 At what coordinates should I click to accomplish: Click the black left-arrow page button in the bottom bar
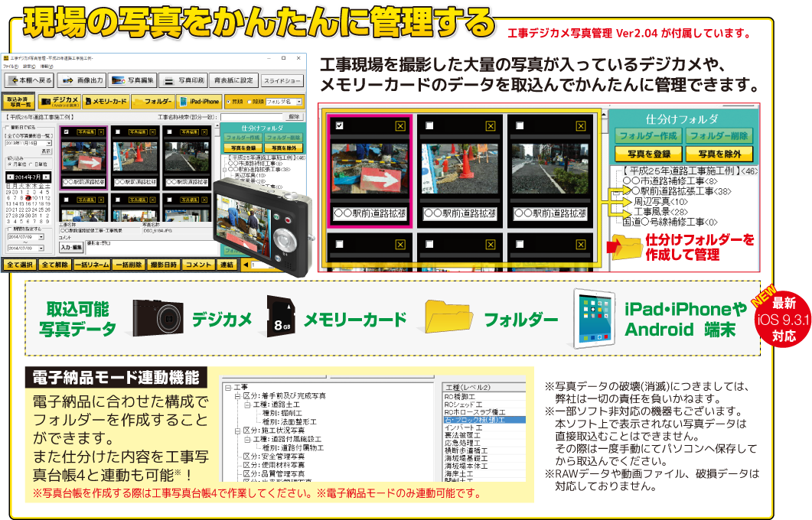(246, 265)
